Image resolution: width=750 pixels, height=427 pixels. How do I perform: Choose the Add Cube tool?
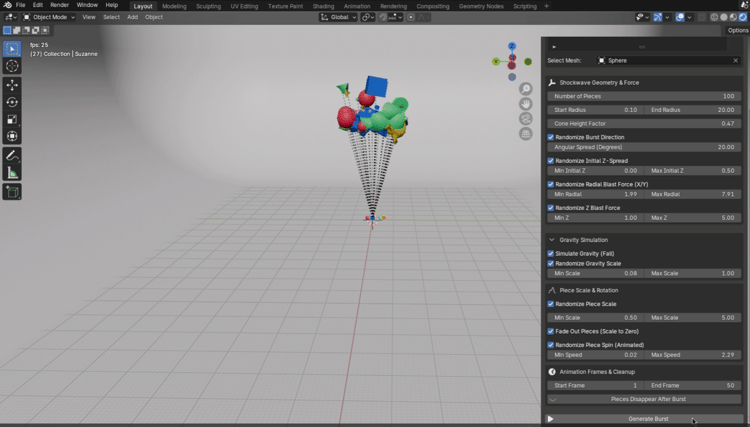coord(12,192)
